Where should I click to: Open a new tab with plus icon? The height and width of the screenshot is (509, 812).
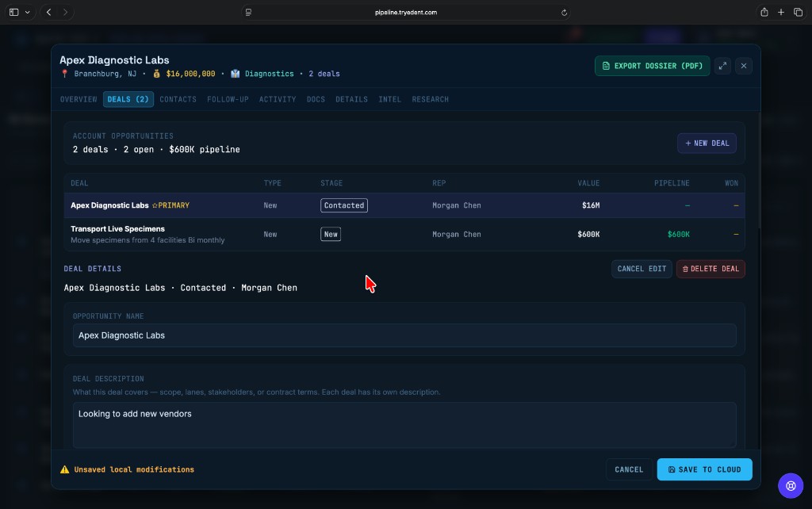pos(781,12)
